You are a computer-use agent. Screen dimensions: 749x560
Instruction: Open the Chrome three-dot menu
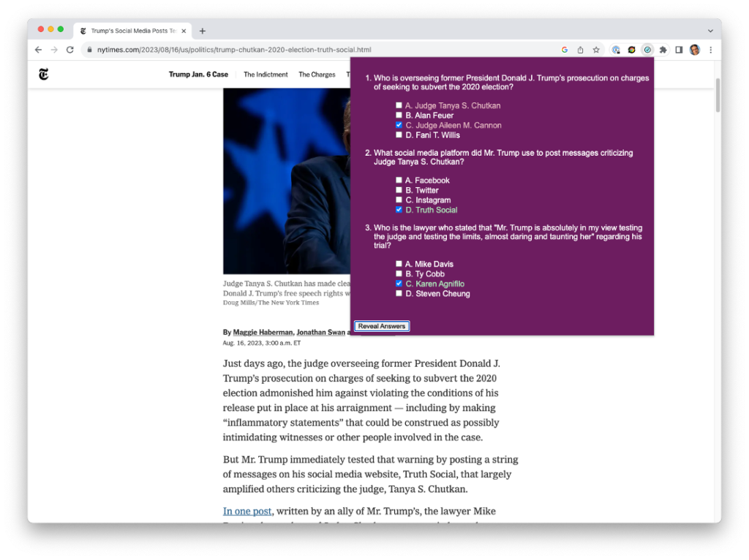click(710, 50)
